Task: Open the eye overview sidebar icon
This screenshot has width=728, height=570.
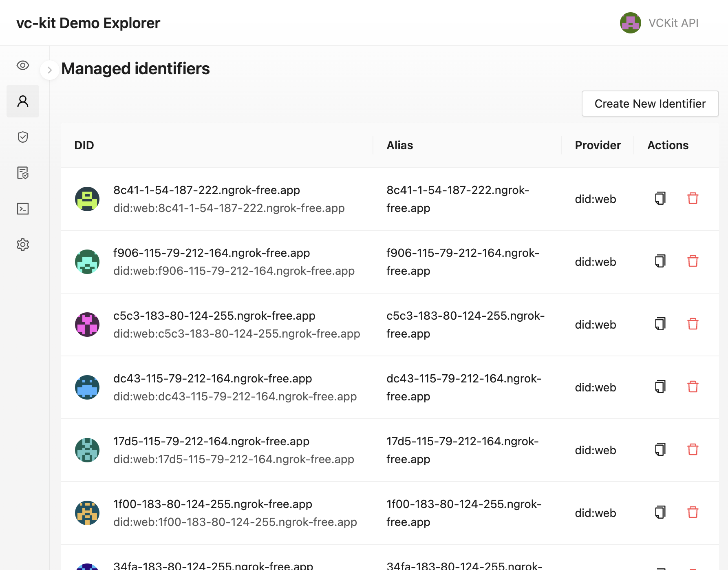Action: (x=23, y=65)
